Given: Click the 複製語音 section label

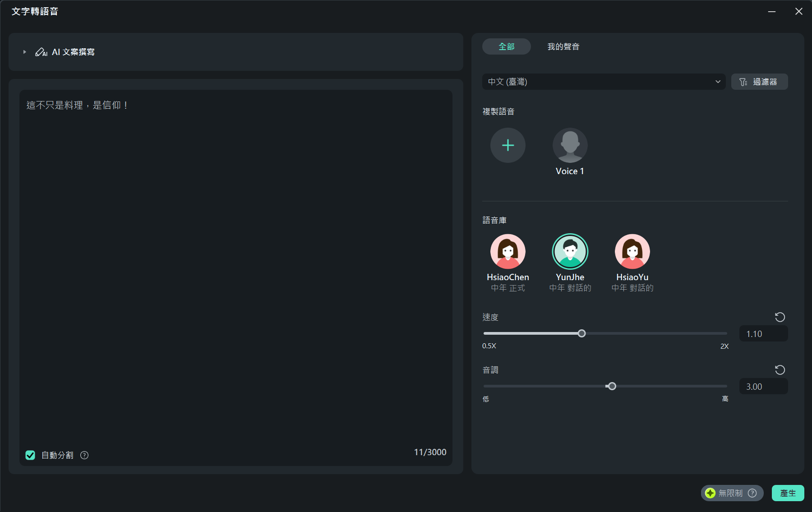Looking at the screenshot, I should click(498, 111).
